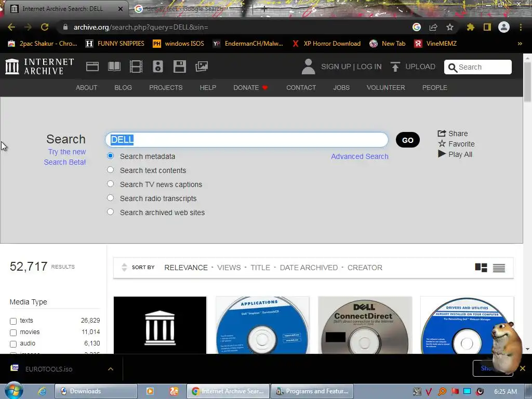Select Search metadata radio button
Viewport: 532px width, 399px height.
[x=110, y=156]
